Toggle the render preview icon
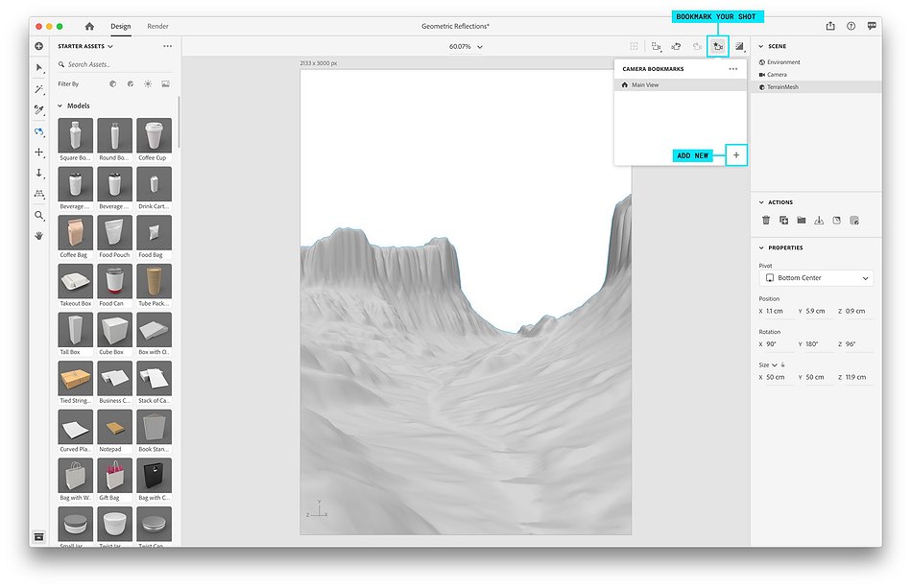Screen dimensions: 911x588 (739, 46)
